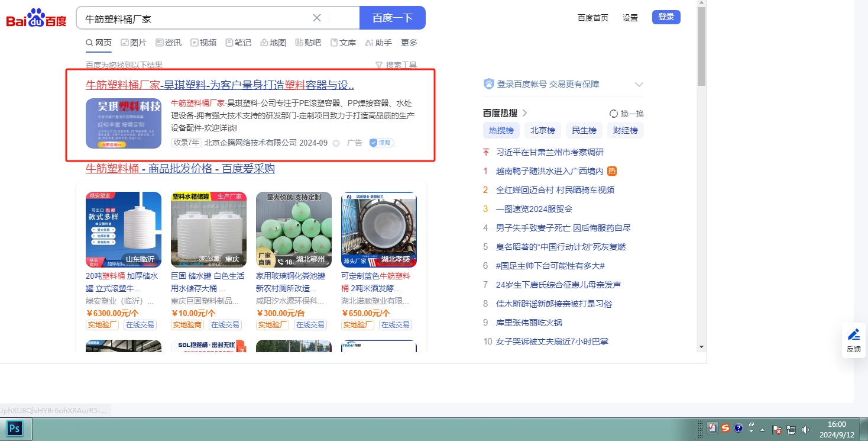Click the page scrollbar down arrow
This screenshot has width=868, height=441.
click(x=702, y=346)
